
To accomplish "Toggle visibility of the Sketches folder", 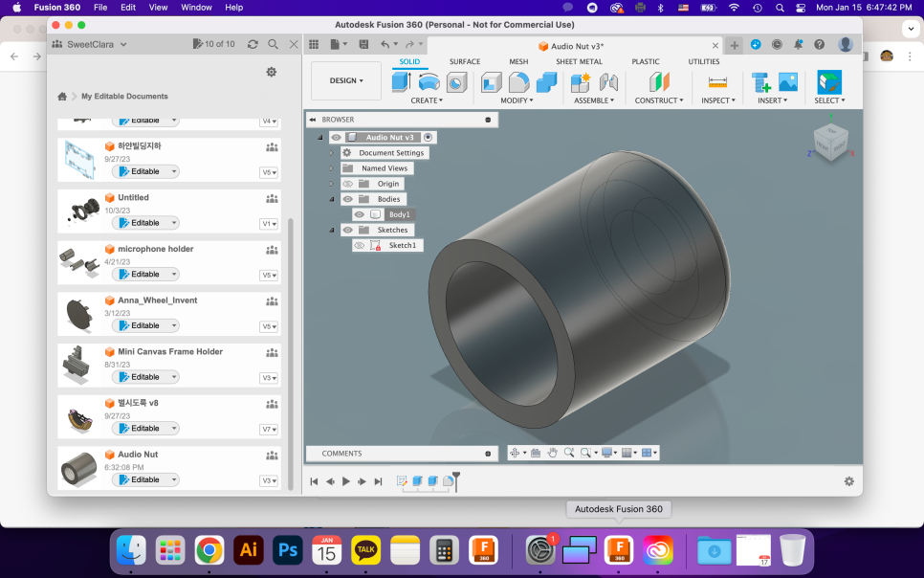I will pos(347,230).
